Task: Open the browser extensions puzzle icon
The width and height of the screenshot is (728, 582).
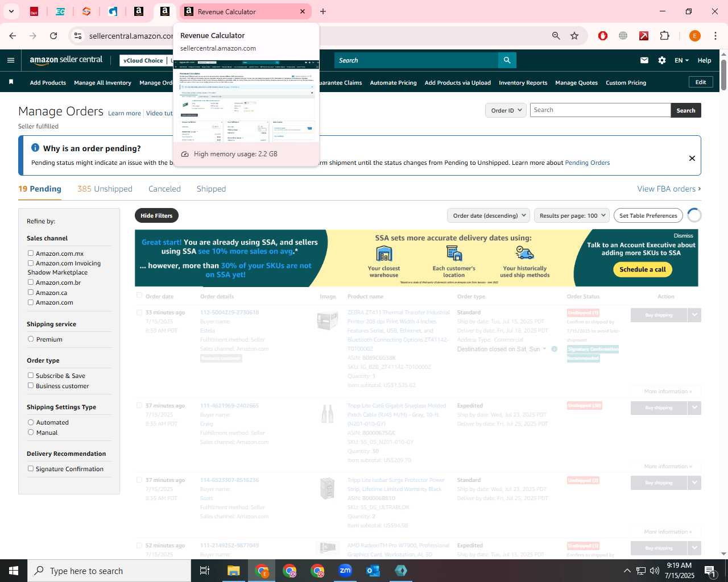Action: tap(664, 36)
